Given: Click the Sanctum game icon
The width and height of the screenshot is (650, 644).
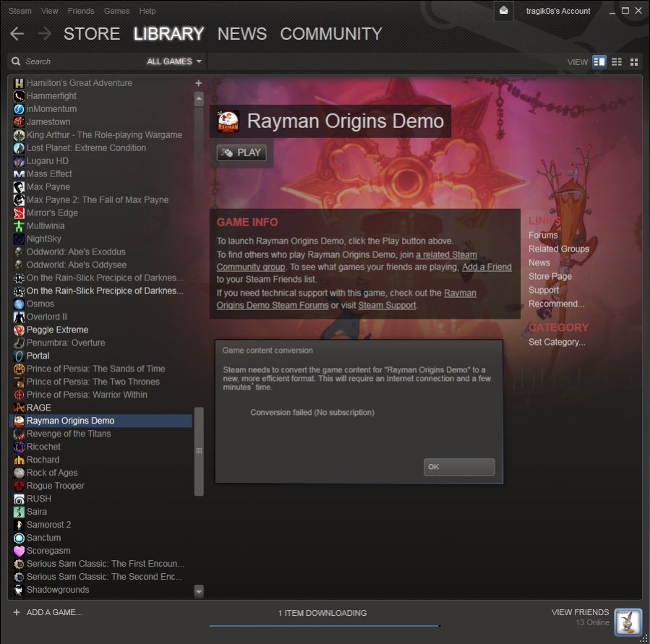Looking at the screenshot, I should (x=19, y=538).
